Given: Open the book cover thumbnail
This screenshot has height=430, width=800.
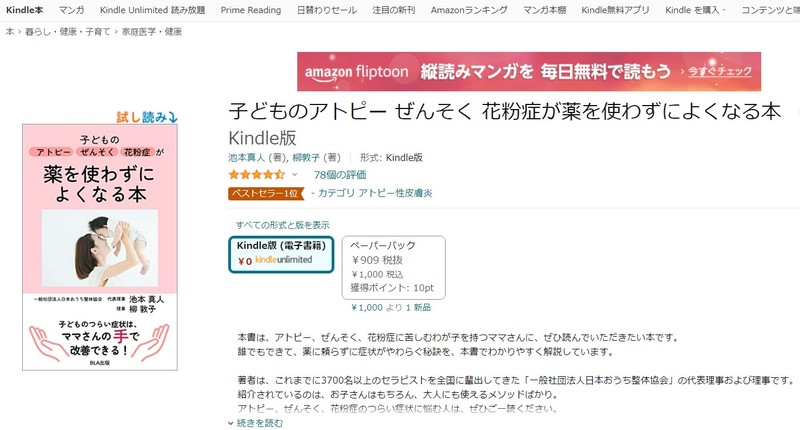Looking at the screenshot, I should (100, 247).
